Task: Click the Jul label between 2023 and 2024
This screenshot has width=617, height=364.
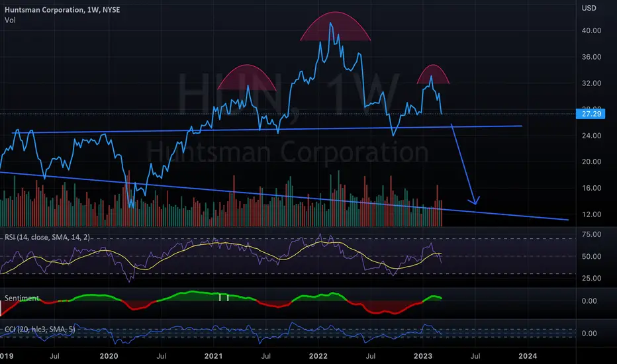Action: pos(475,356)
